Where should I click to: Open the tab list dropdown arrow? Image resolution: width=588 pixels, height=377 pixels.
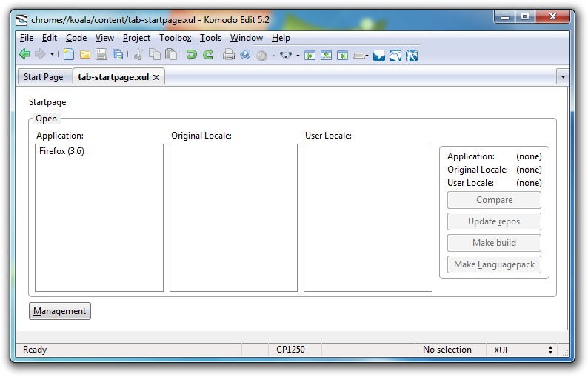tap(563, 77)
